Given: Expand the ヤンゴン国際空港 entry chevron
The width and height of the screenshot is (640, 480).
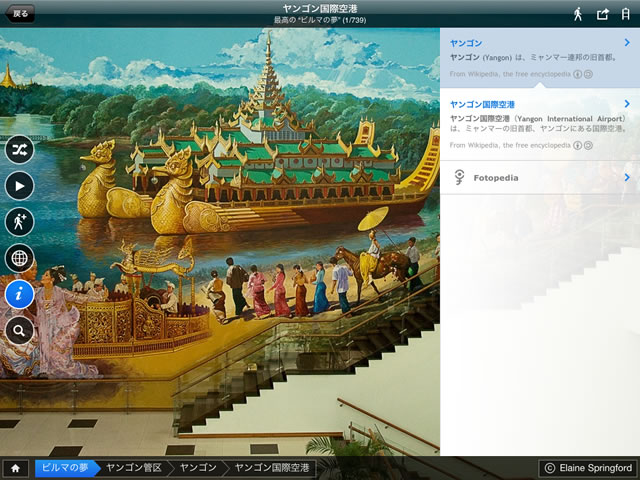Looking at the screenshot, I should (x=627, y=104).
